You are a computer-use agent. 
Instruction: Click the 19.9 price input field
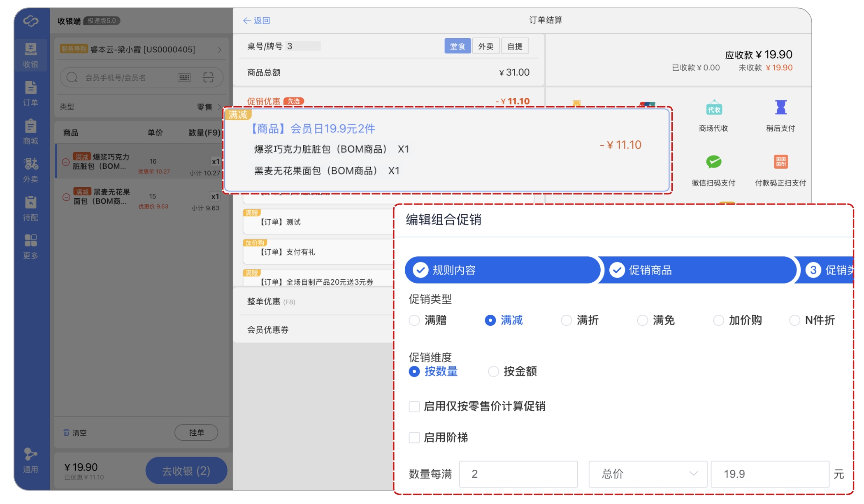pyautogui.click(x=770, y=474)
